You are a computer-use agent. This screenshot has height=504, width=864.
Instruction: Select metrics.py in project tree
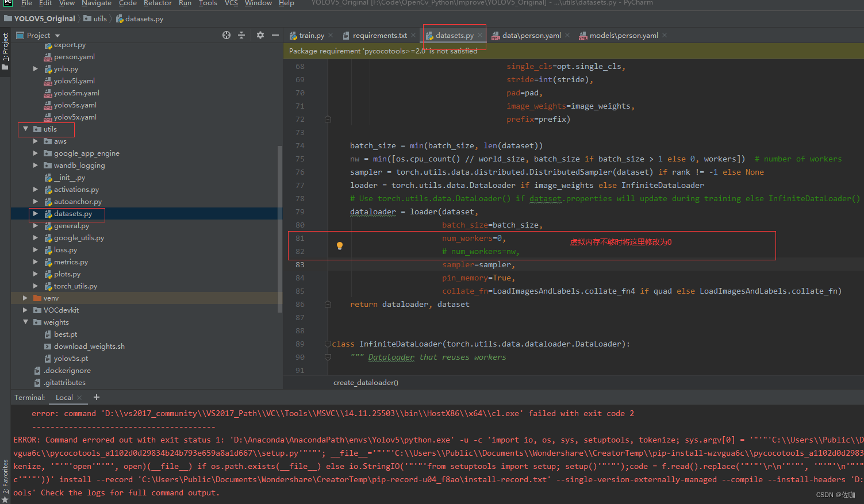tap(71, 262)
